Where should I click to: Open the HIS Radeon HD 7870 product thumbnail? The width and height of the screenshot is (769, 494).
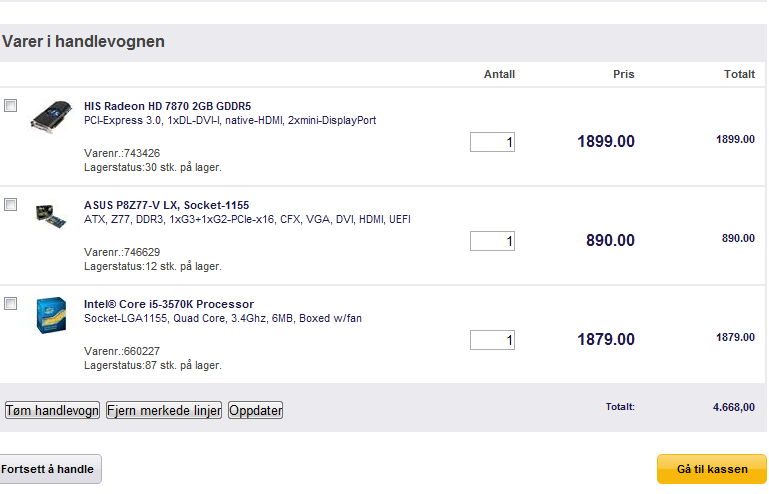point(51,116)
